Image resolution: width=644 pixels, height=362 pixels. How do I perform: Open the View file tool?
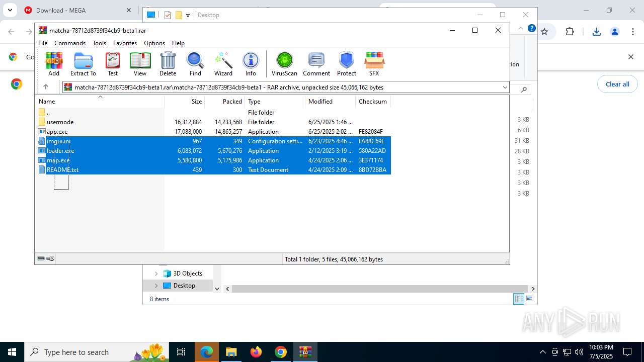[x=140, y=64]
